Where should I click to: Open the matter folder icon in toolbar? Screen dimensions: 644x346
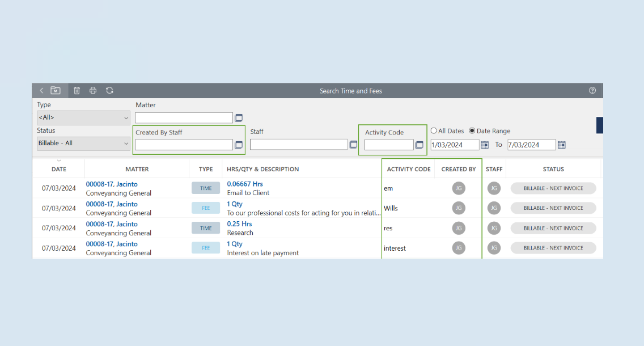56,91
